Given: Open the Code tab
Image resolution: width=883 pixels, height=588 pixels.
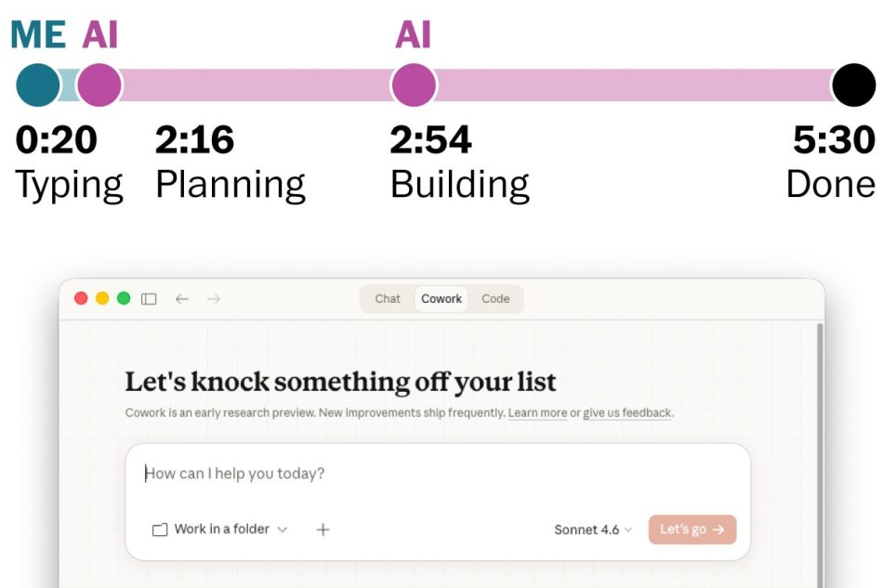Looking at the screenshot, I should coord(495,299).
